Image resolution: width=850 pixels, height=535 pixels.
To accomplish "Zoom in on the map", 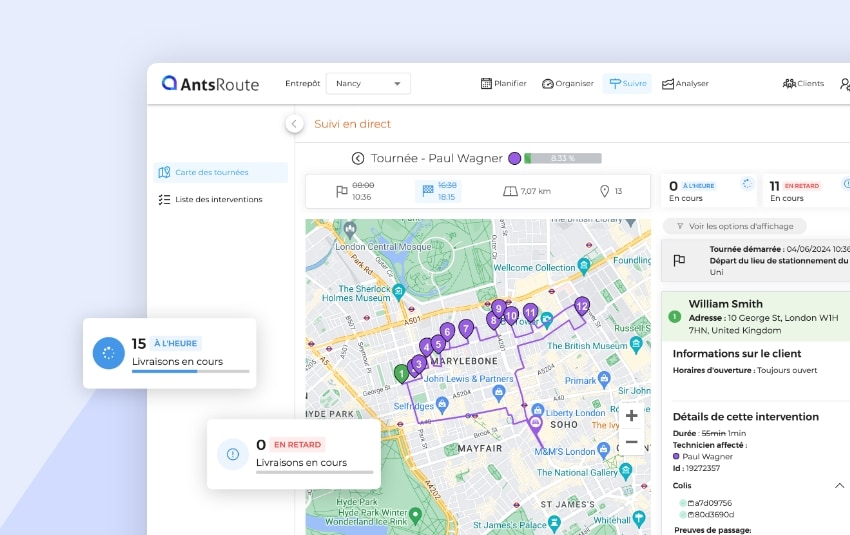I will [x=631, y=416].
